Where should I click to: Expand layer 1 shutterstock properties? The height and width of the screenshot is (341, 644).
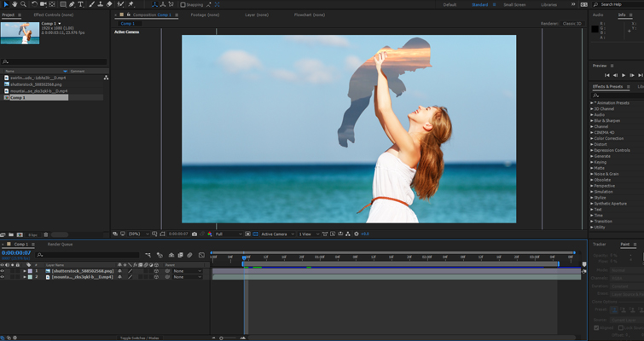(25, 271)
